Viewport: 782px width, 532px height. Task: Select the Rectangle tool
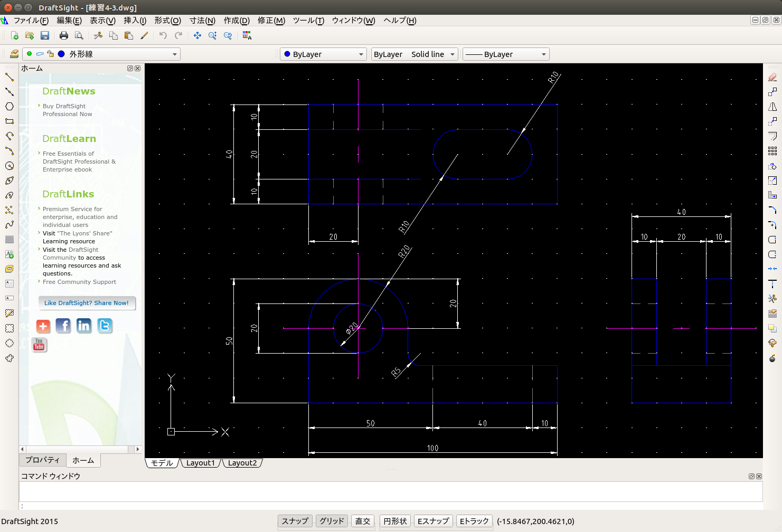click(x=10, y=121)
